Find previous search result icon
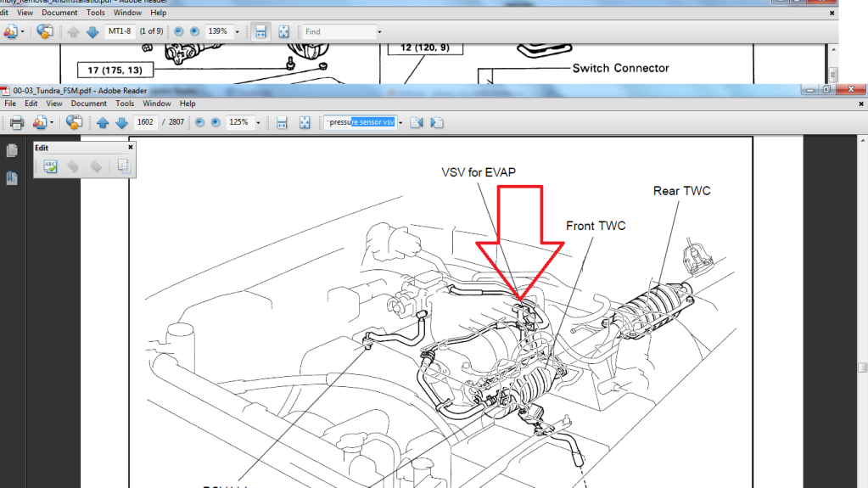This screenshot has height=488, width=868. tap(417, 122)
